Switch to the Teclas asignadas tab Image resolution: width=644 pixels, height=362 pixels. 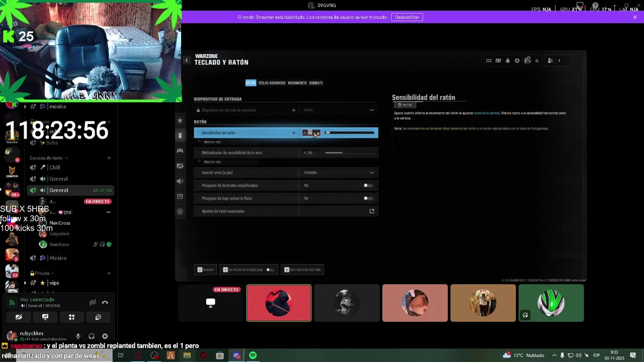[x=272, y=83]
